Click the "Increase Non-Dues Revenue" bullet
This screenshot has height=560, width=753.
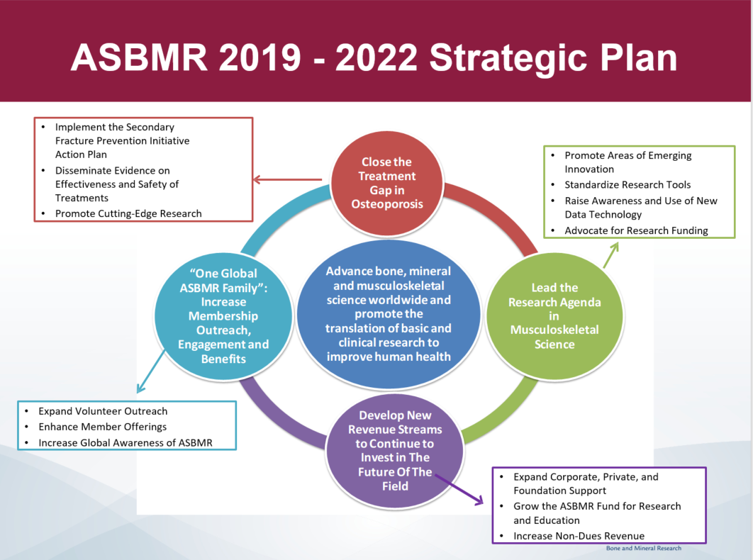(579, 536)
